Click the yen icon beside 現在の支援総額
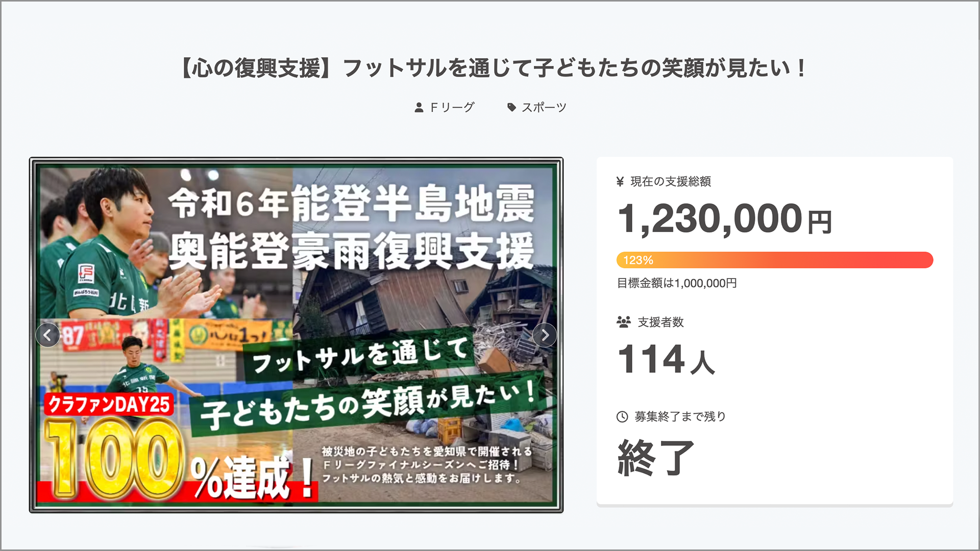Viewport: 980px width, 551px height. point(620,182)
